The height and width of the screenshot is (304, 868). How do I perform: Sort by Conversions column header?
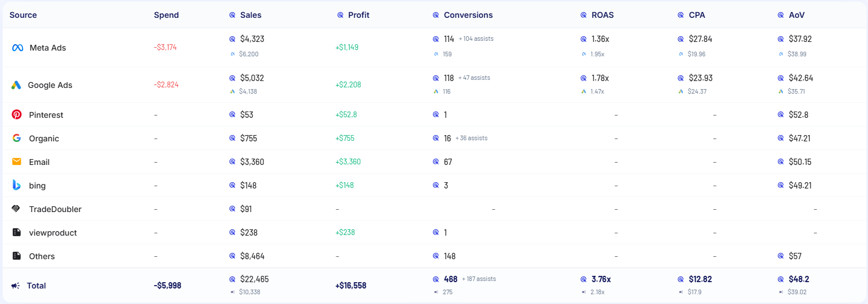(x=468, y=15)
